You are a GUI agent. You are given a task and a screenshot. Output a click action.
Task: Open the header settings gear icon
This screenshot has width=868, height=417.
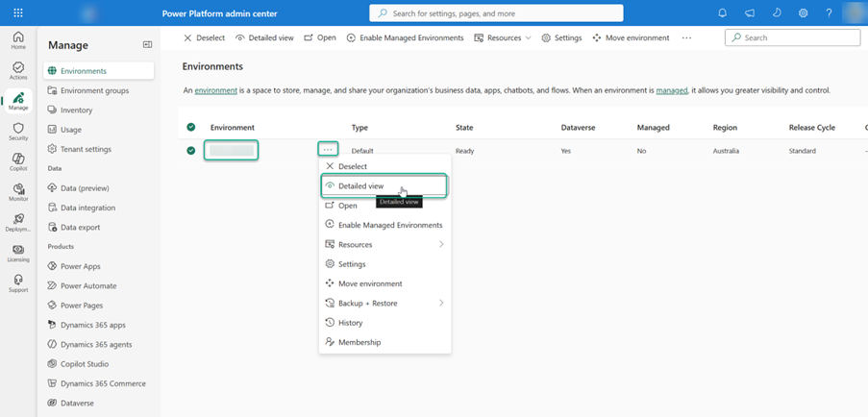(x=803, y=13)
